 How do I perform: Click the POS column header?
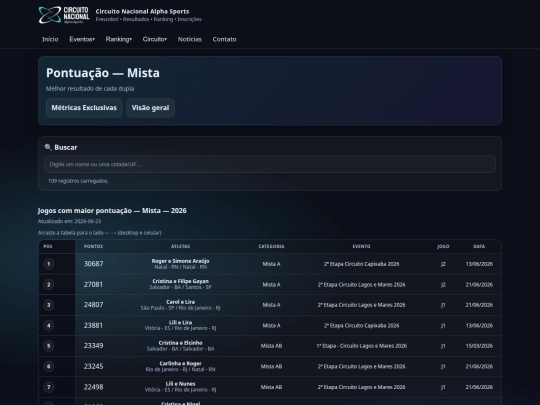point(48,247)
